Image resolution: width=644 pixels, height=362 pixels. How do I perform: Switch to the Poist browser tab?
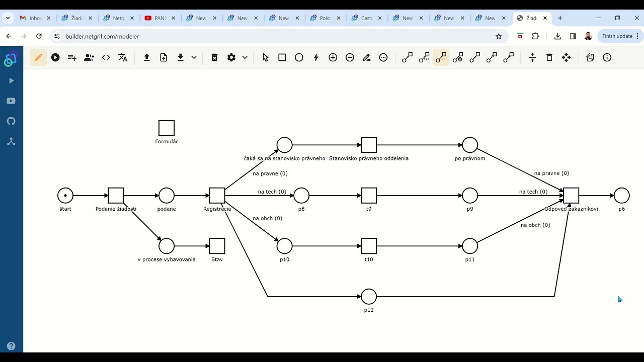click(326, 18)
